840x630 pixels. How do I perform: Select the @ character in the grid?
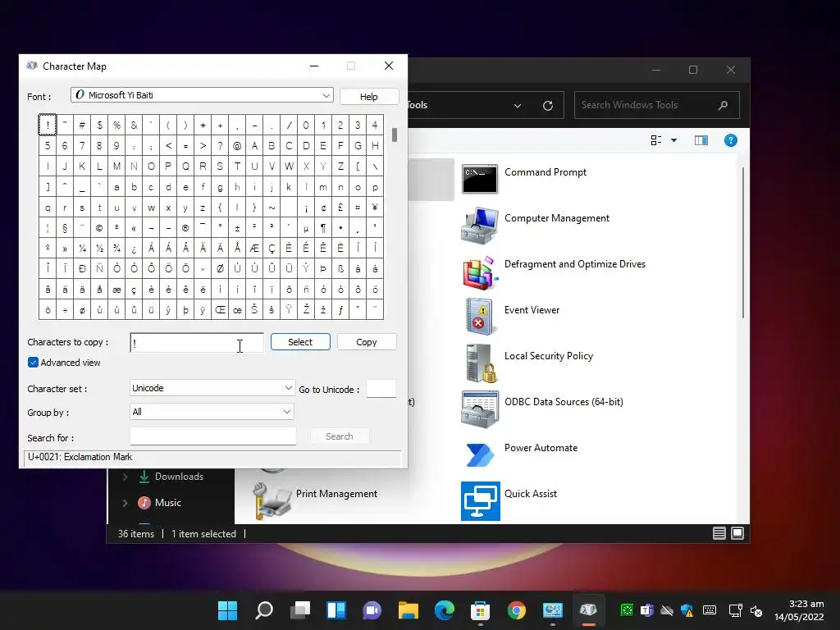point(237,146)
